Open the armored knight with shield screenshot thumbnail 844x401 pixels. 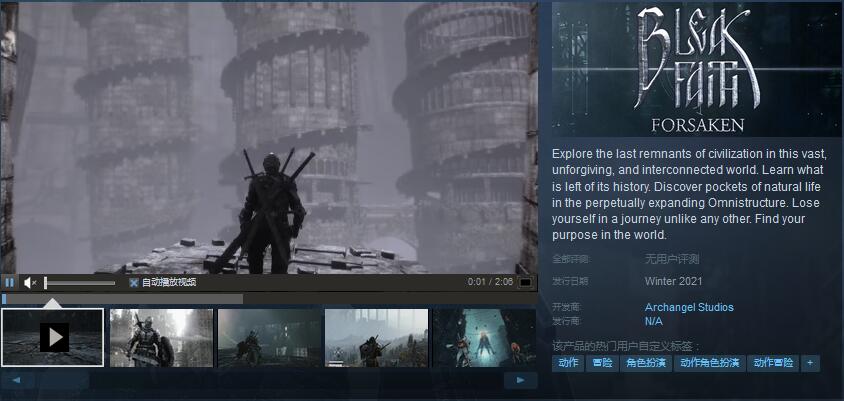point(161,337)
